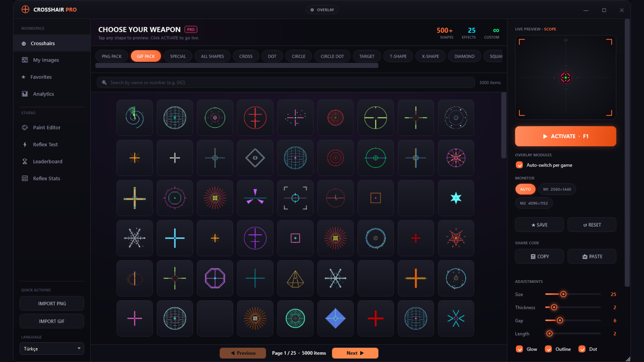Go to the Next page
Screen dimensions: 644x362
click(355, 353)
